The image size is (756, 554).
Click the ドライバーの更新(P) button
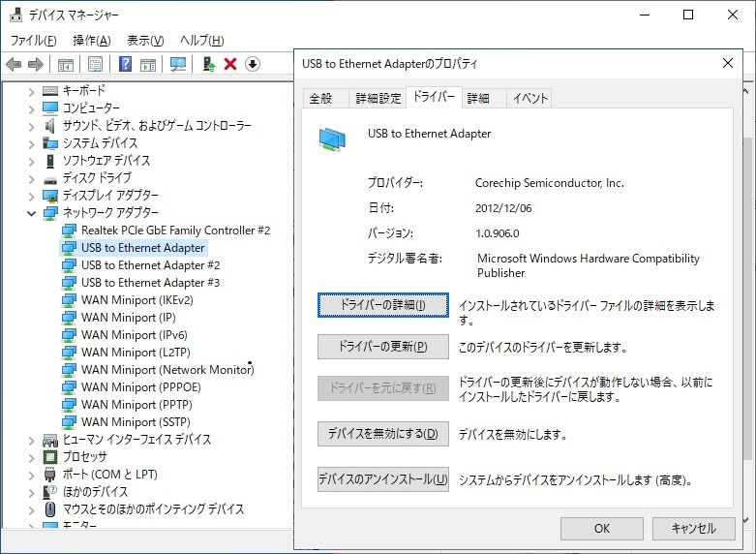coord(382,347)
